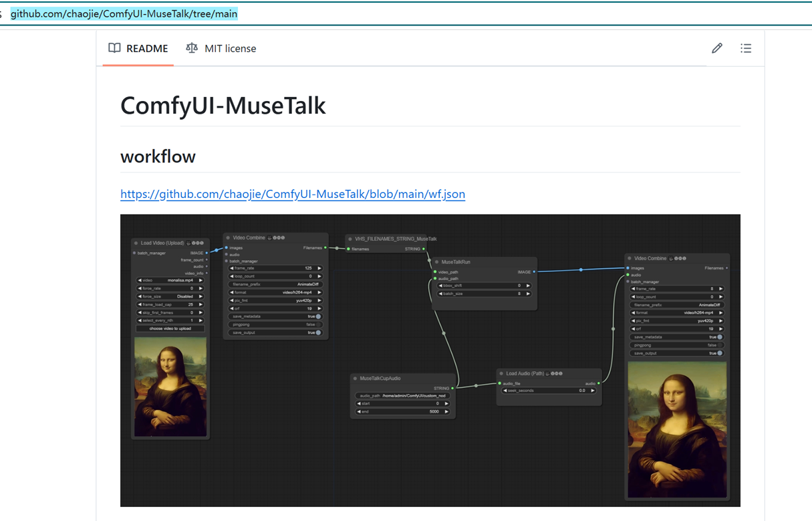The height and width of the screenshot is (521, 812).
Task: Click the right arrow on force_size Disabled
Action: [200, 296]
